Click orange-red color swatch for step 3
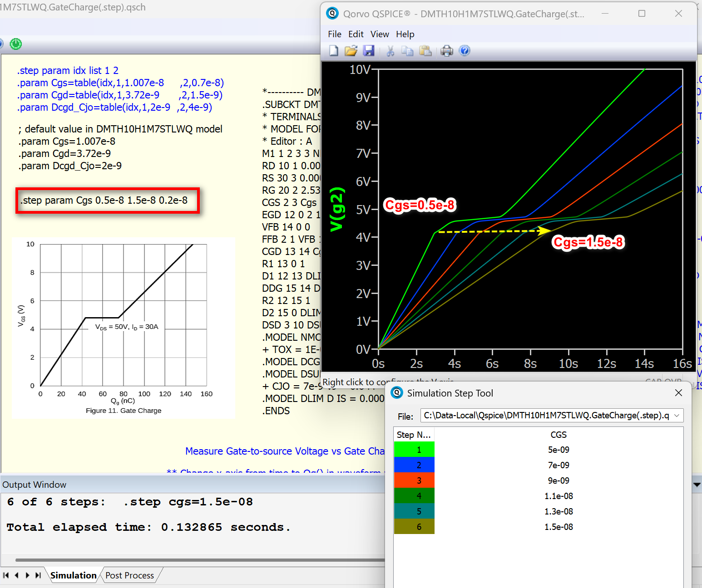Viewport: 702px width, 588px height. point(414,480)
